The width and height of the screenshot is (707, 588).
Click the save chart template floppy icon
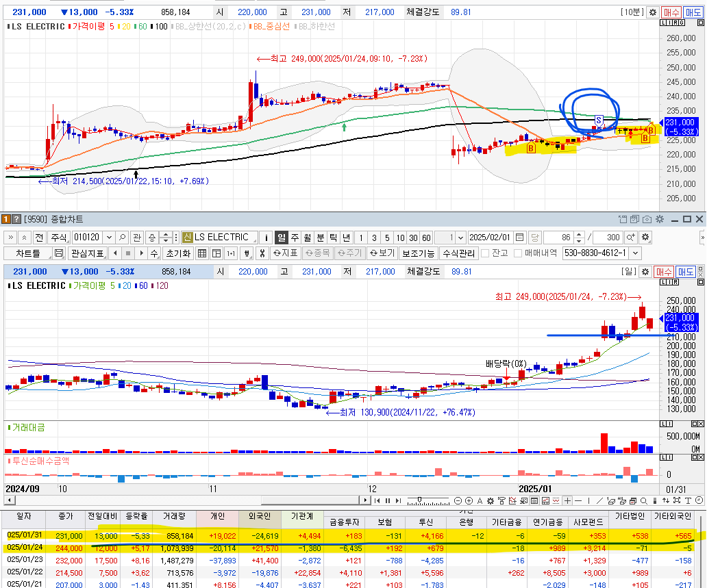(59, 253)
